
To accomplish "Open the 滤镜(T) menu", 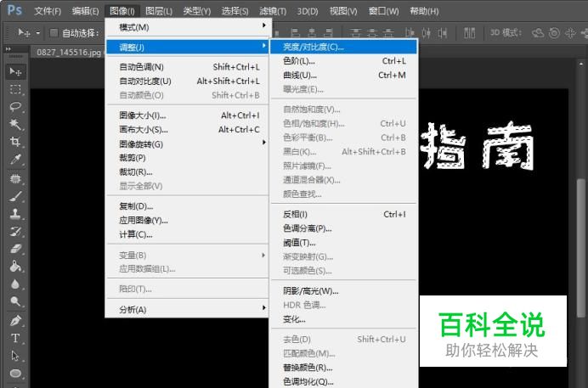I will pos(273,11).
